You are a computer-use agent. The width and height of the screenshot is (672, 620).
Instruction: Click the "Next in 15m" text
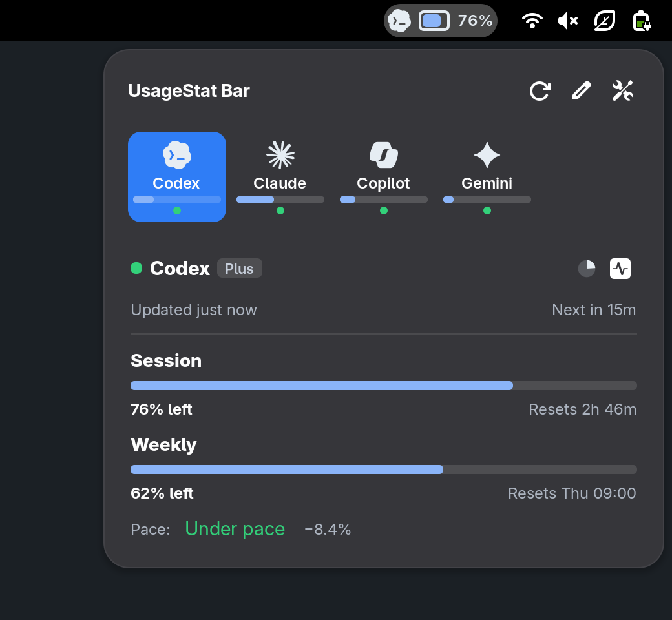(x=594, y=310)
